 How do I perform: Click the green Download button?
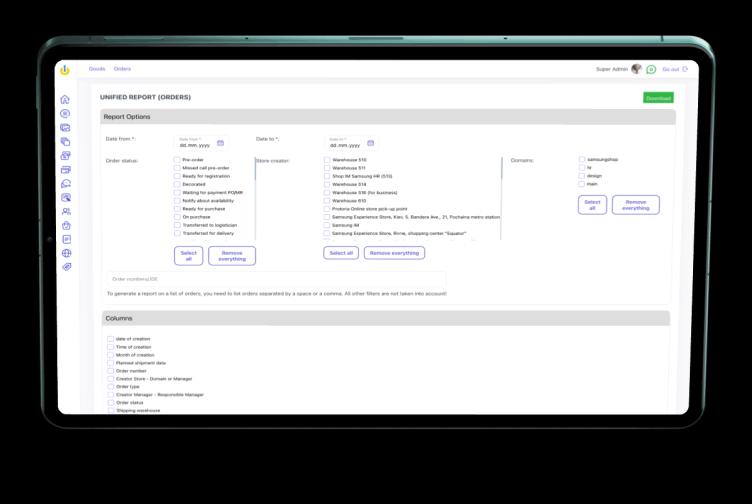pyautogui.click(x=658, y=98)
